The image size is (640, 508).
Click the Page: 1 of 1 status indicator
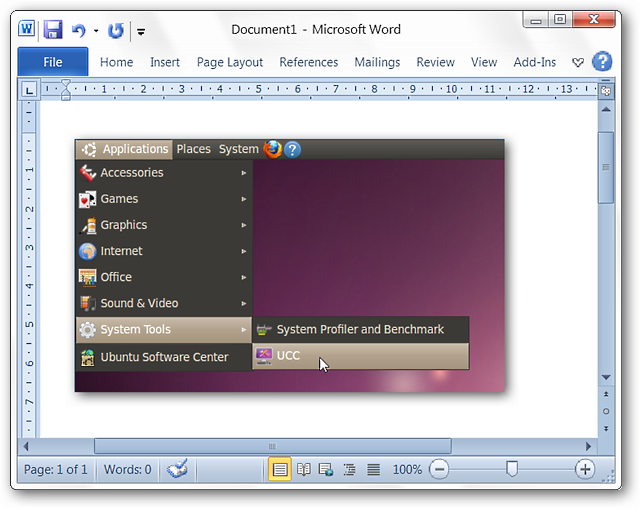coord(56,470)
